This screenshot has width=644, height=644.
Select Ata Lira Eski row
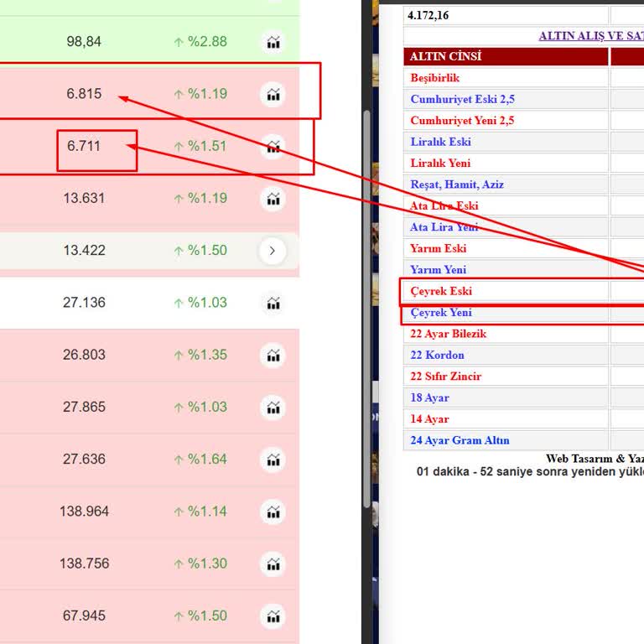click(523, 205)
